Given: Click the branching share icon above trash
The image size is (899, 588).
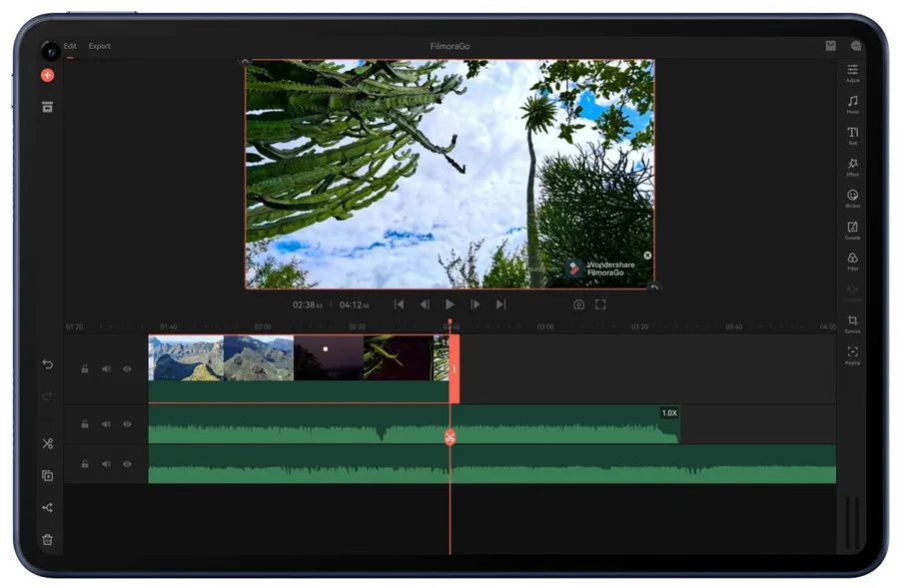Looking at the screenshot, I should point(48,508).
